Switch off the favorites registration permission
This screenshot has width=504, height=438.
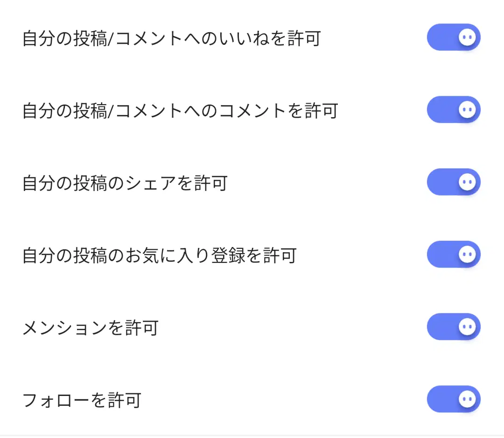[454, 254]
